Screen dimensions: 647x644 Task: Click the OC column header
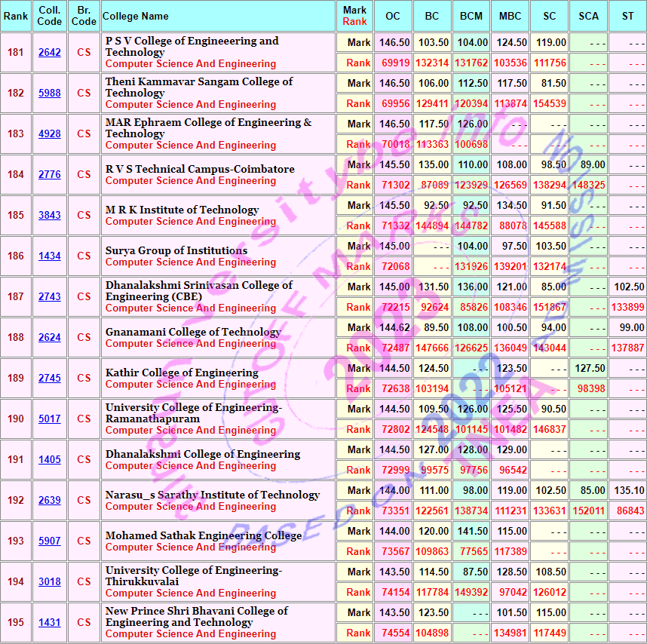[393, 17]
